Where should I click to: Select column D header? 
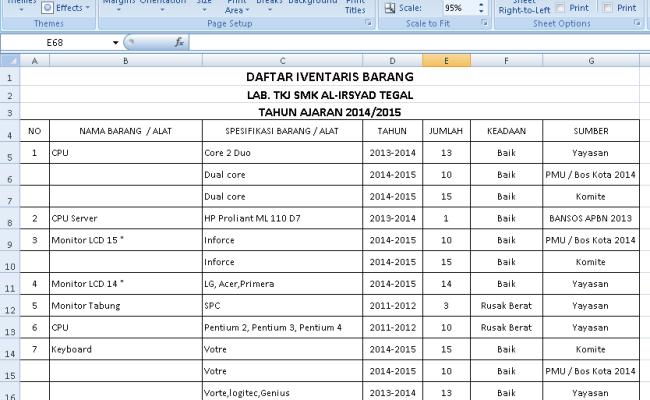(392, 61)
